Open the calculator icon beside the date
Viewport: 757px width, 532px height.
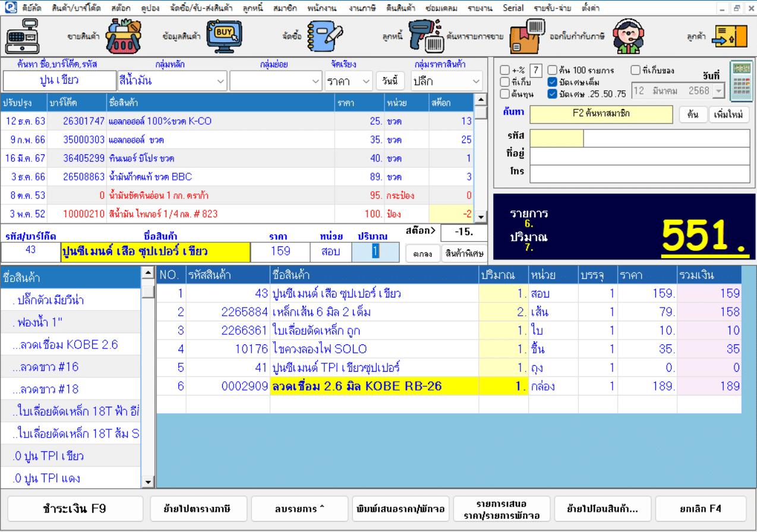coord(741,81)
